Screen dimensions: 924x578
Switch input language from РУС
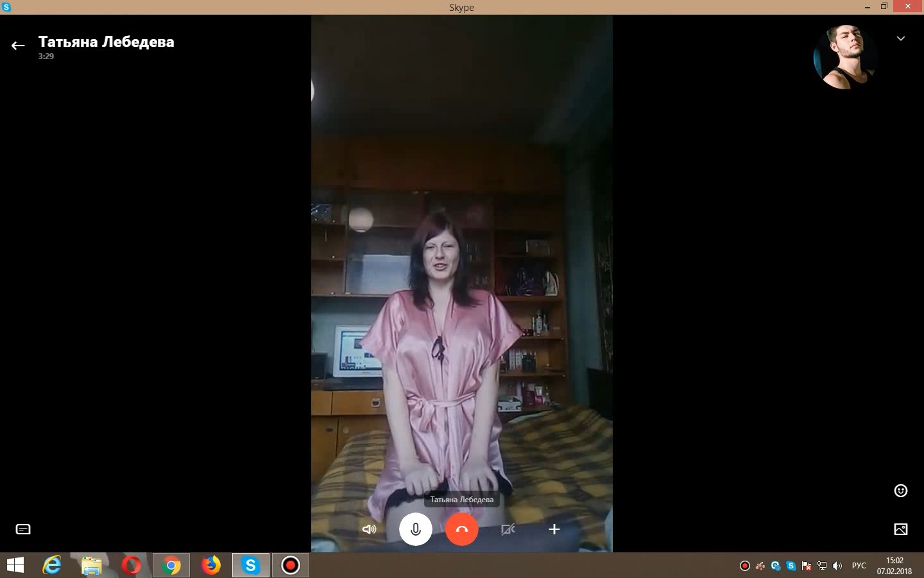(859, 566)
